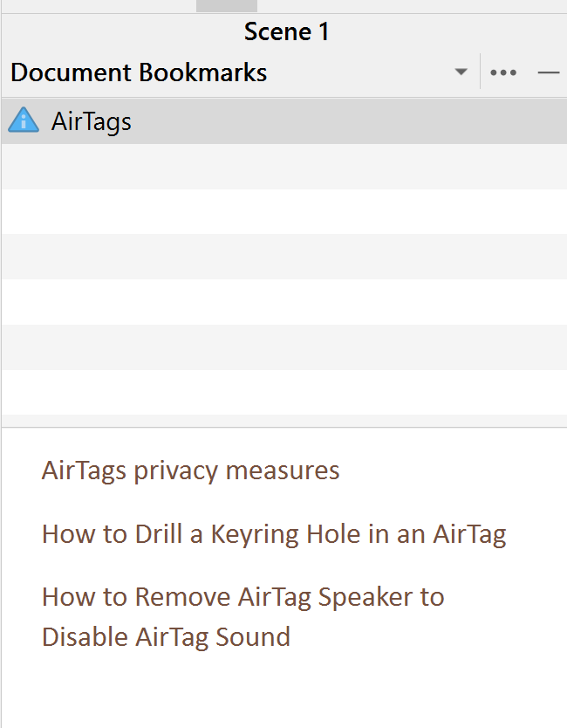Image resolution: width=567 pixels, height=728 pixels.
Task: Click the blue info triangle icon beside AirTags
Action: (24, 120)
